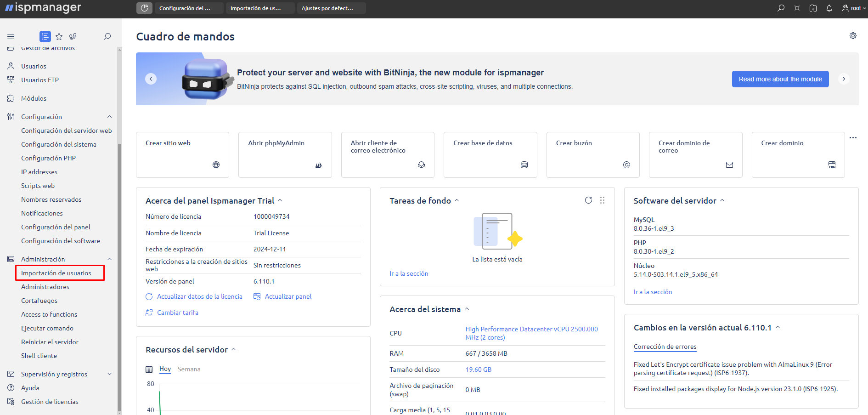The width and height of the screenshot is (868, 415).
Task: Click the ispmanager logo
Action: click(43, 8)
